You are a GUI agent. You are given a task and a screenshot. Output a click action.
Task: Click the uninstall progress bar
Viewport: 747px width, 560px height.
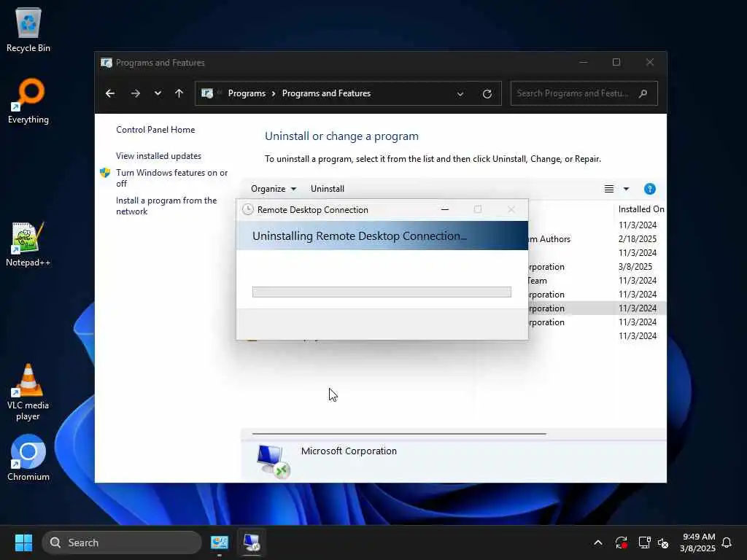tap(382, 292)
